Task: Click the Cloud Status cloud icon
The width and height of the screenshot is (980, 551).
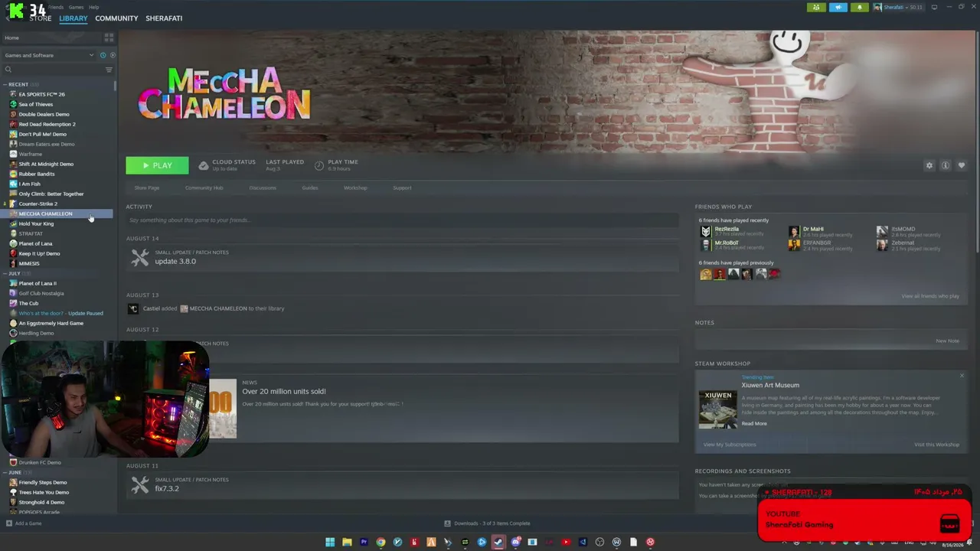Action: tap(204, 165)
